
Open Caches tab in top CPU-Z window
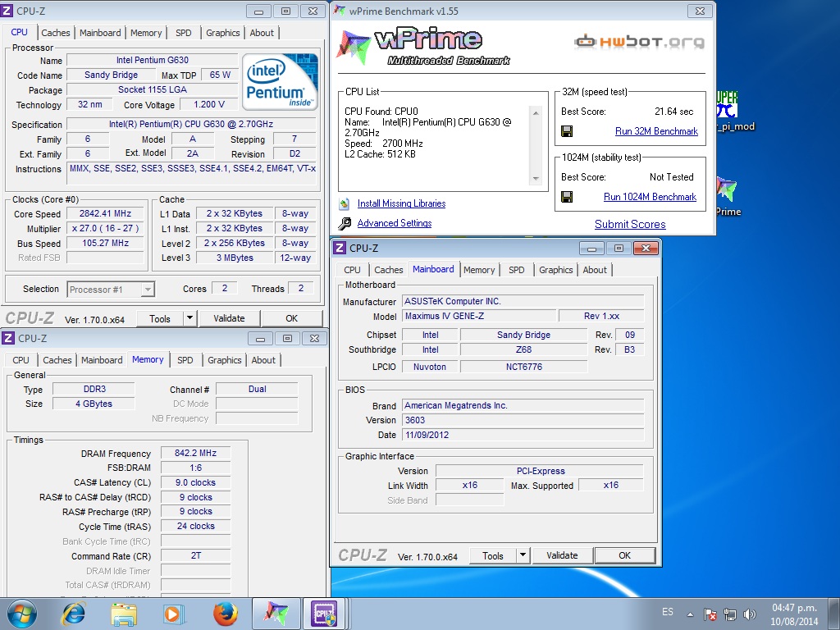pos(56,33)
